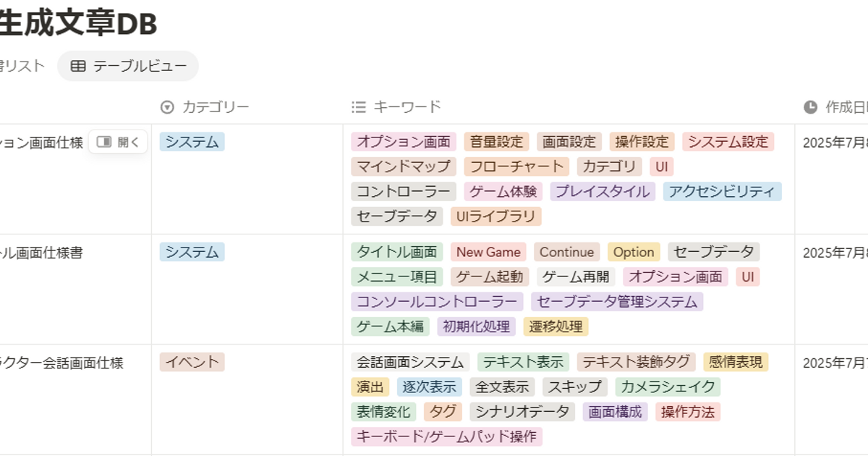Image resolution: width=868 pixels, height=456 pixels.
Task: Click the マインドマップ keyword tag
Action: 404,166
